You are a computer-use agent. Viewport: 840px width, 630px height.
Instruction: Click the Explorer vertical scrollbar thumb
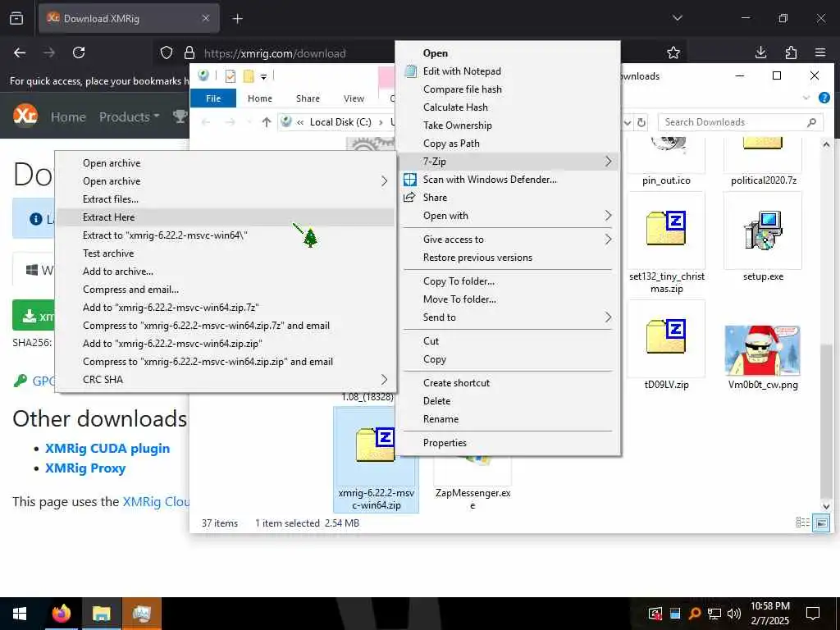click(826, 421)
